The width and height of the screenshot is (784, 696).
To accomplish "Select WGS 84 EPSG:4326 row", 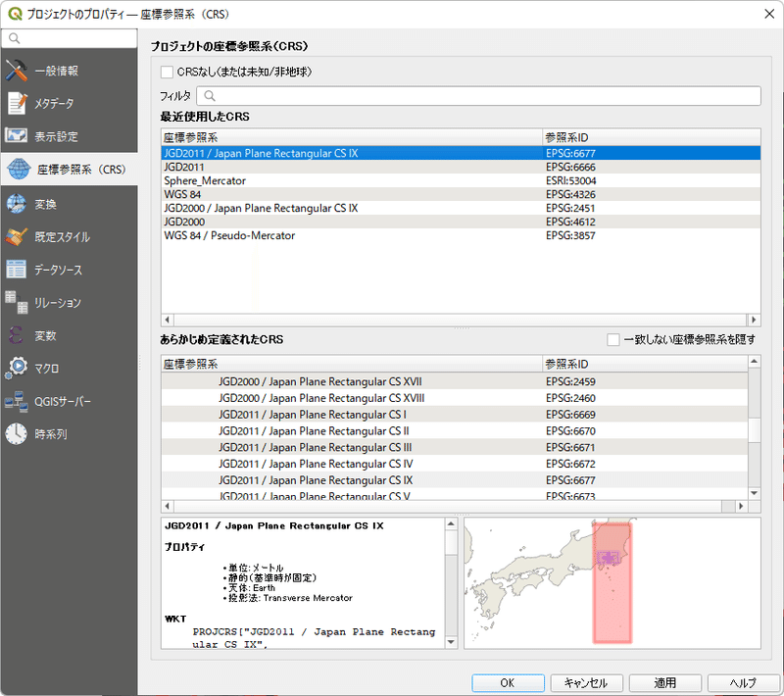I will (x=461, y=194).
